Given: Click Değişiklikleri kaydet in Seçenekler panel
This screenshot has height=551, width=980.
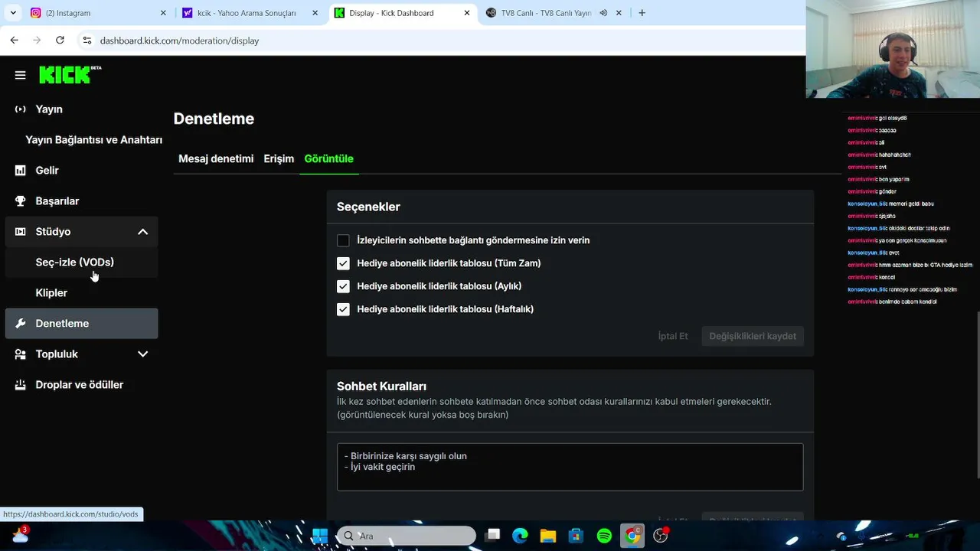Looking at the screenshot, I should (x=753, y=336).
